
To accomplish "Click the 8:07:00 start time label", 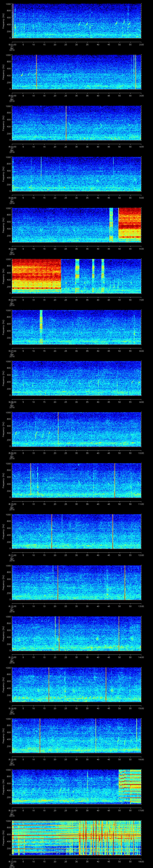I will (x=12, y=351).
